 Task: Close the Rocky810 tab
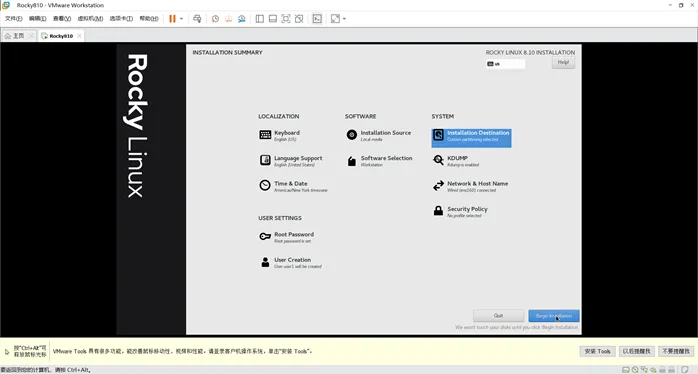tap(79, 36)
